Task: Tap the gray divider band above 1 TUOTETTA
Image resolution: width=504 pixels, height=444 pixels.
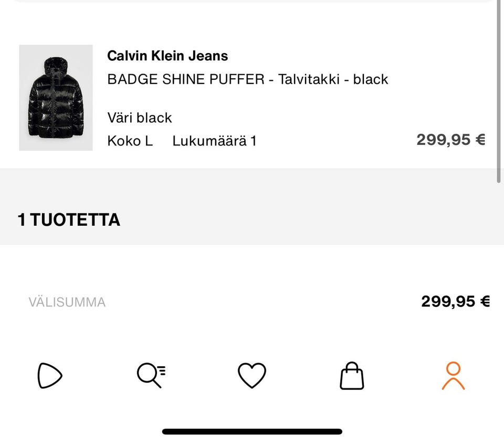Action: click(x=252, y=184)
